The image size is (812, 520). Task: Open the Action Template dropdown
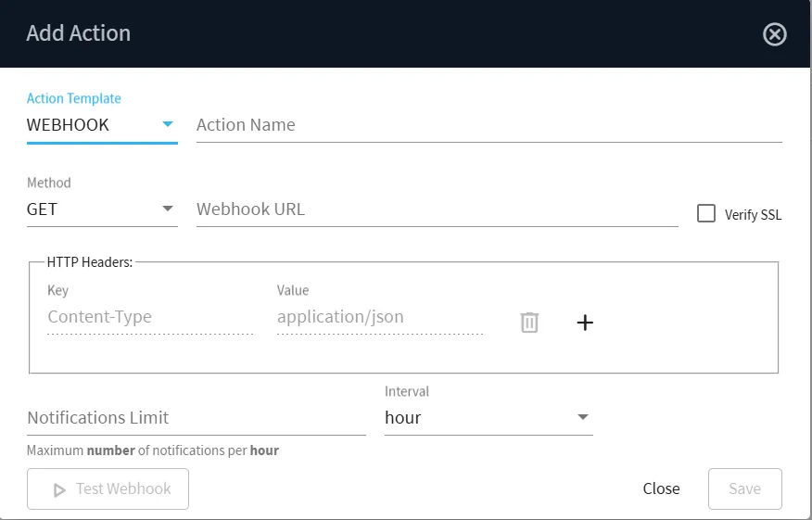[102, 125]
